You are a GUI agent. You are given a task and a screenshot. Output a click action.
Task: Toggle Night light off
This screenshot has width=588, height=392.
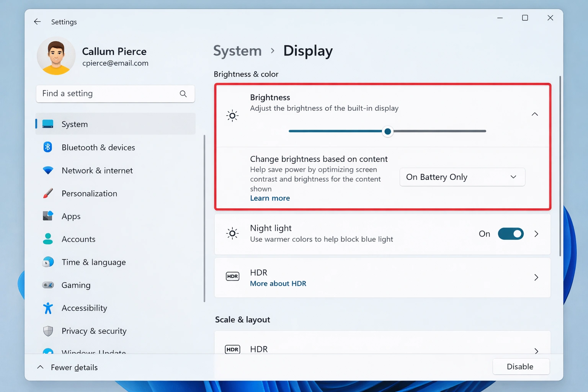(511, 234)
